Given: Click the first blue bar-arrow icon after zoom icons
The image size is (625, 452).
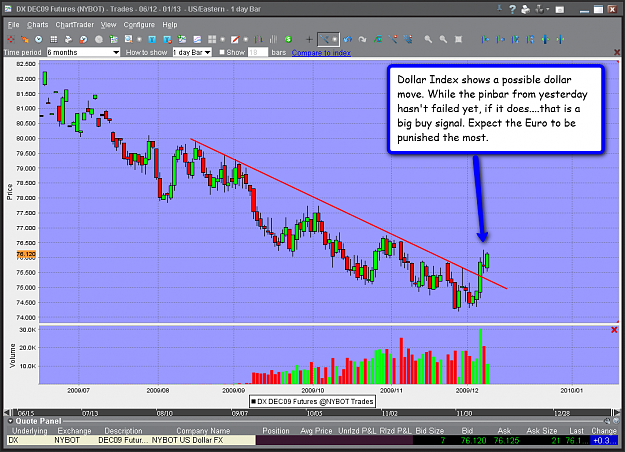Looking at the screenshot, I should 485,39.
